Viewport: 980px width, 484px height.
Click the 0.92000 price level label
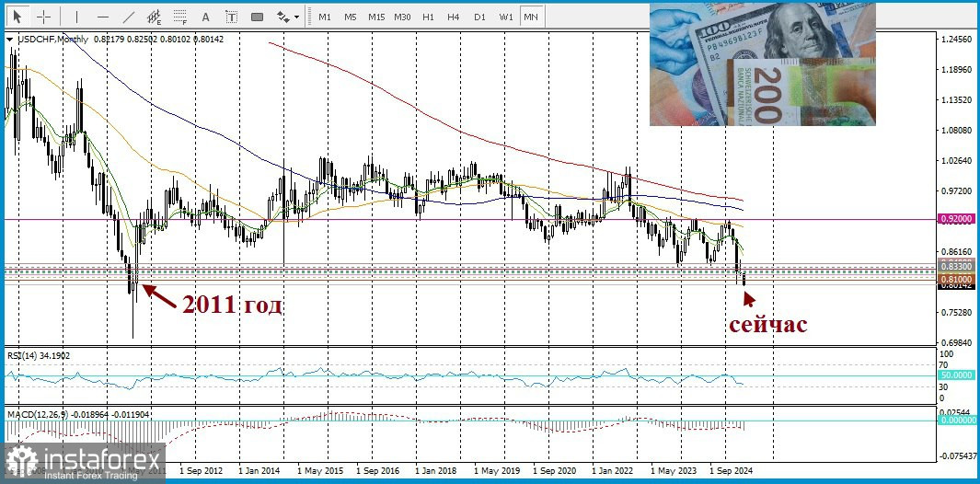pyautogui.click(x=956, y=220)
